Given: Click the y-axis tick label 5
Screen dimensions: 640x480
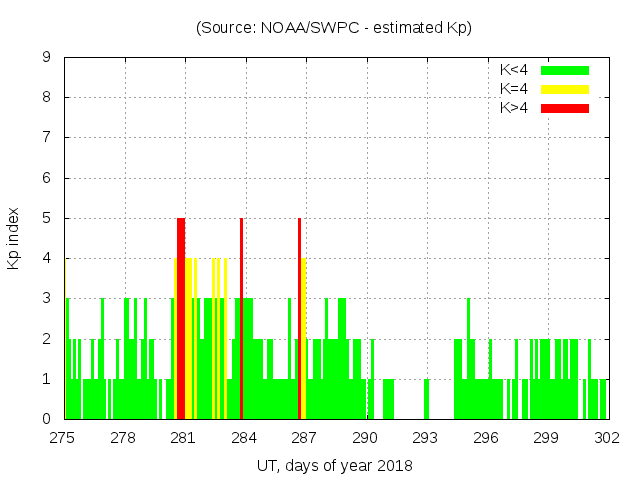Looking at the screenshot, I should tap(47, 218).
